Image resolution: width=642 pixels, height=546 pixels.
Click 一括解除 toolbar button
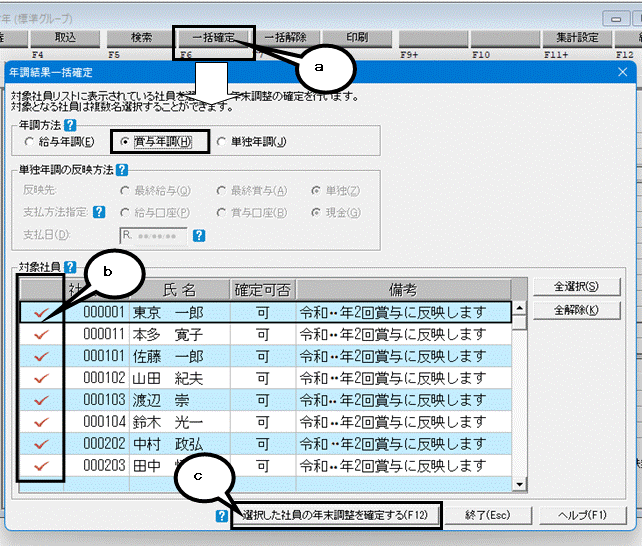coord(285,38)
